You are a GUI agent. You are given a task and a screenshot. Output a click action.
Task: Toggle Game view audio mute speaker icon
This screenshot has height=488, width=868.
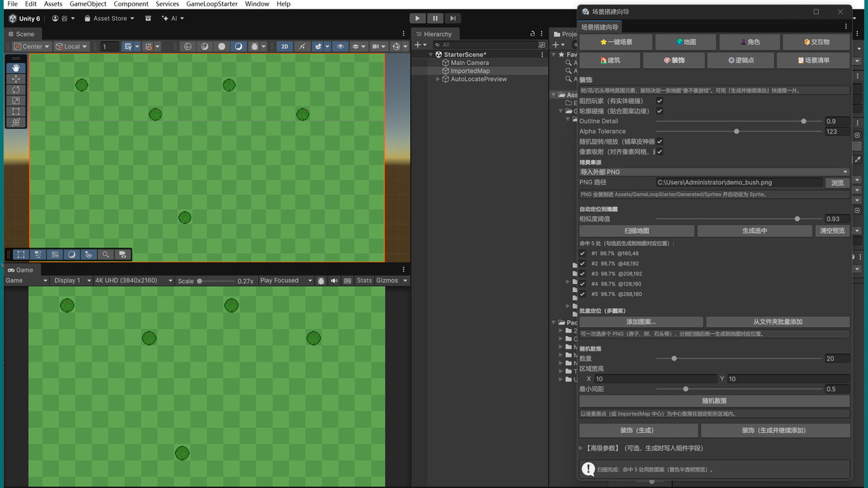[x=333, y=281]
